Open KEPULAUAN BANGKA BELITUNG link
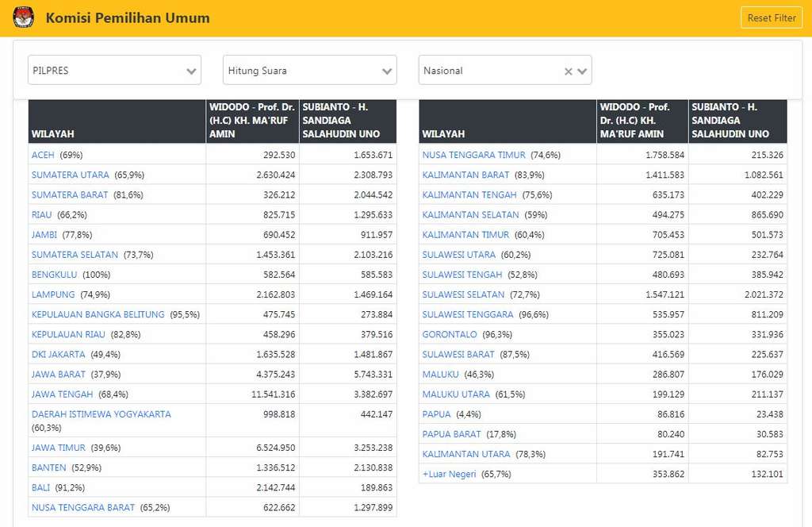 pos(98,314)
